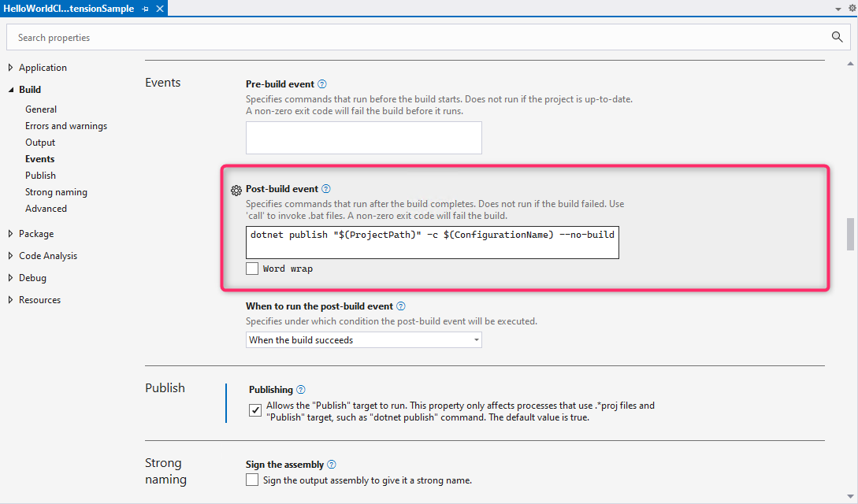Screen dimensions: 858x504
Task: Open Publishing help icon
Action: [x=301, y=390]
